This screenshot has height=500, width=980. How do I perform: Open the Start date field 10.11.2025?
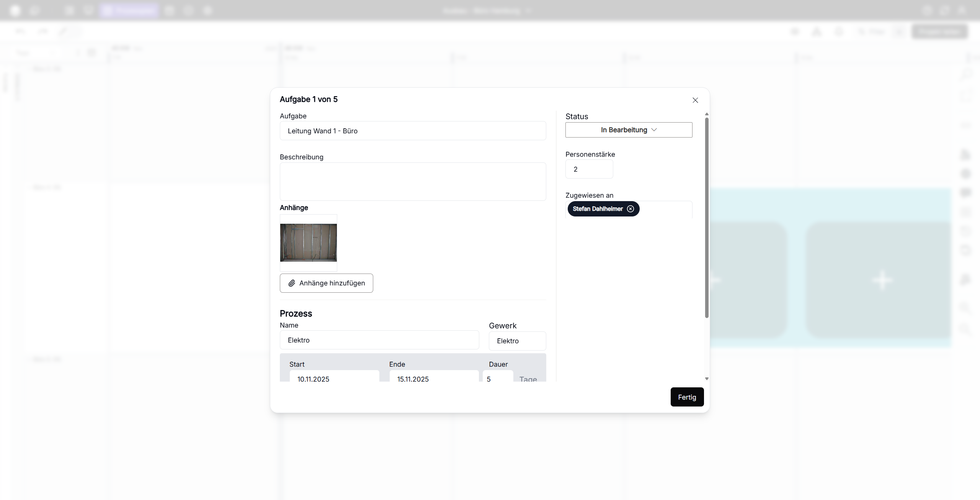coord(334,378)
